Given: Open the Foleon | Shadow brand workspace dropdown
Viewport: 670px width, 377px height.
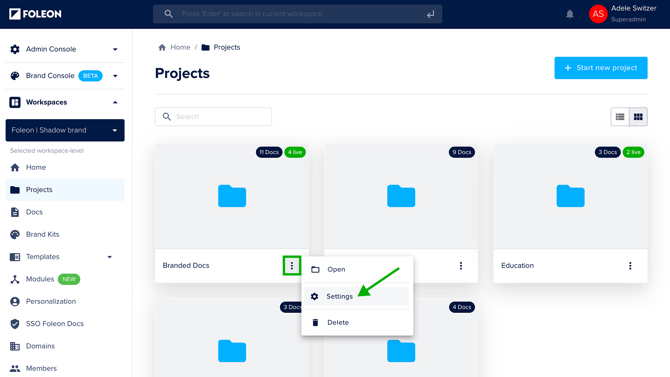Looking at the screenshot, I should [65, 130].
